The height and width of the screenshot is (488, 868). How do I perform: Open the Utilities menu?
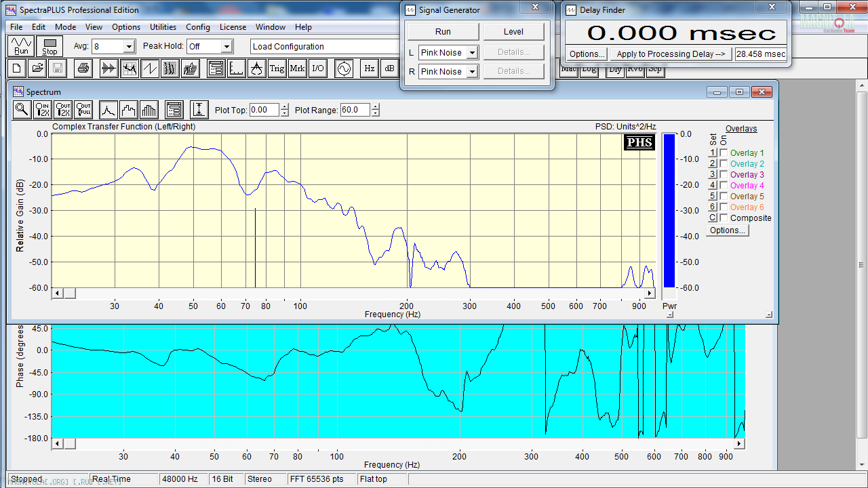[163, 27]
